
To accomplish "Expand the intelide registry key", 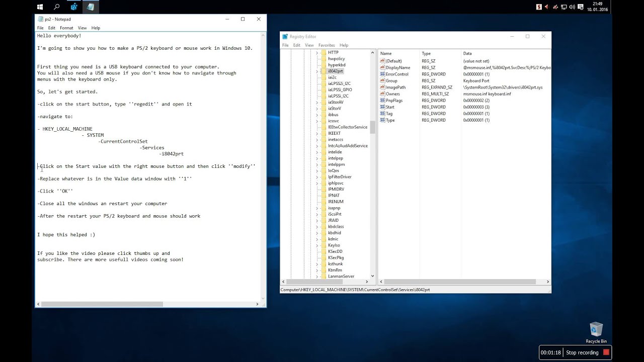I will (317, 152).
